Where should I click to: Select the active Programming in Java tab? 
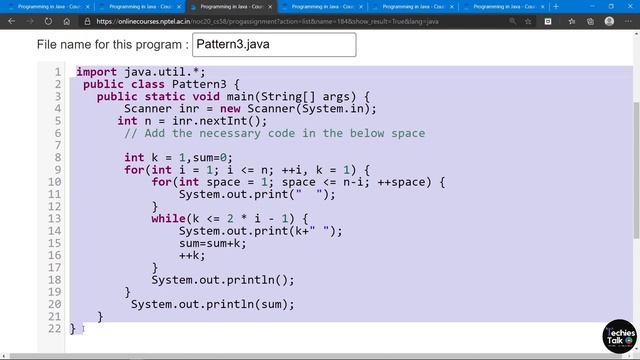(x=231, y=7)
